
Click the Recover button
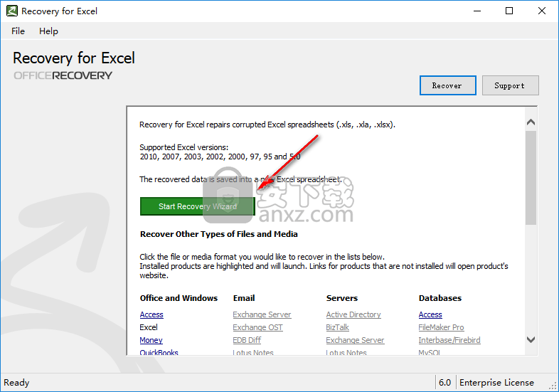(448, 85)
